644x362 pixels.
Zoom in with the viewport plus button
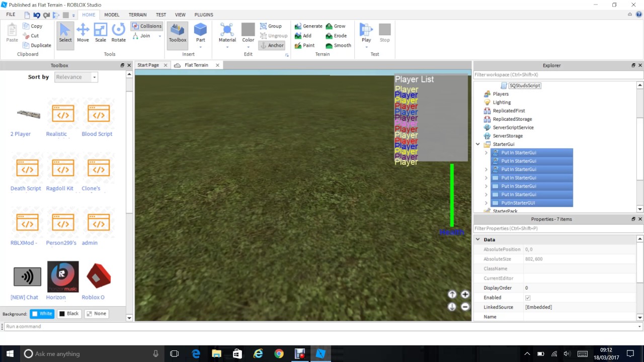465,295
